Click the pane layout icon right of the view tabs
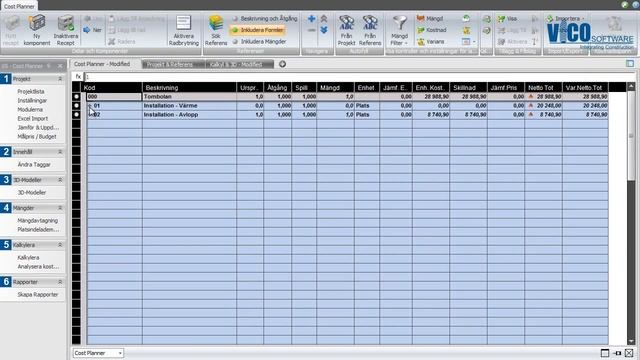640x360 pixels. pyautogui.click(x=630, y=64)
